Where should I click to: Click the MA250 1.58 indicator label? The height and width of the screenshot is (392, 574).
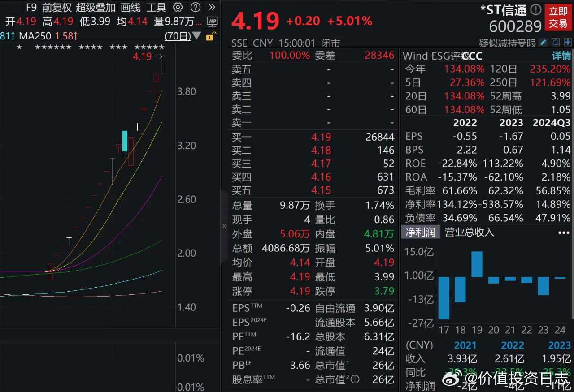[x=48, y=36]
